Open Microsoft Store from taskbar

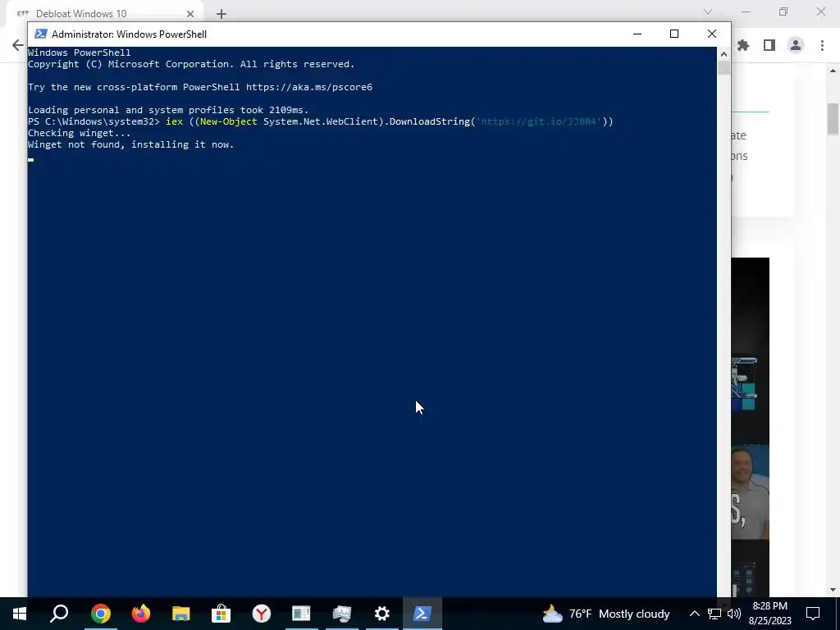click(x=221, y=614)
